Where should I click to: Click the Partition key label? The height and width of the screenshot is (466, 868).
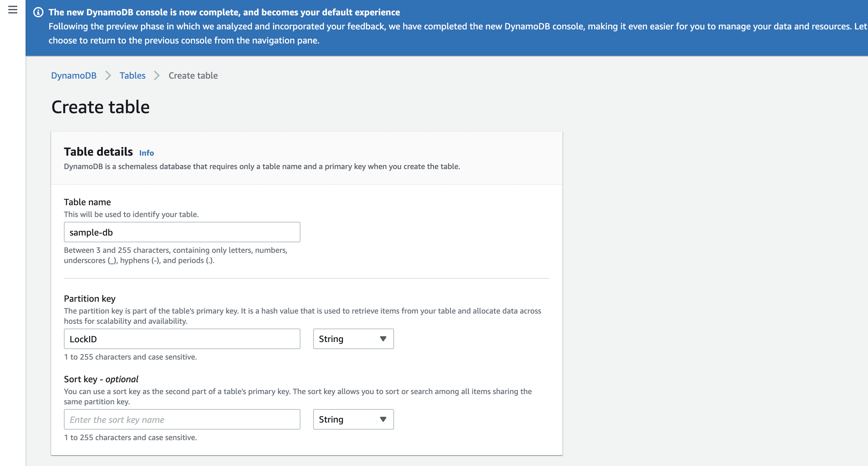tap(89, 299)
